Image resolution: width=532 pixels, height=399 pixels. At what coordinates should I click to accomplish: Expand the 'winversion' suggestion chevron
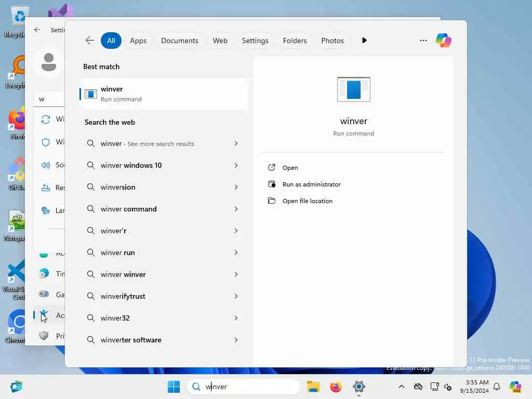(236, 187)
